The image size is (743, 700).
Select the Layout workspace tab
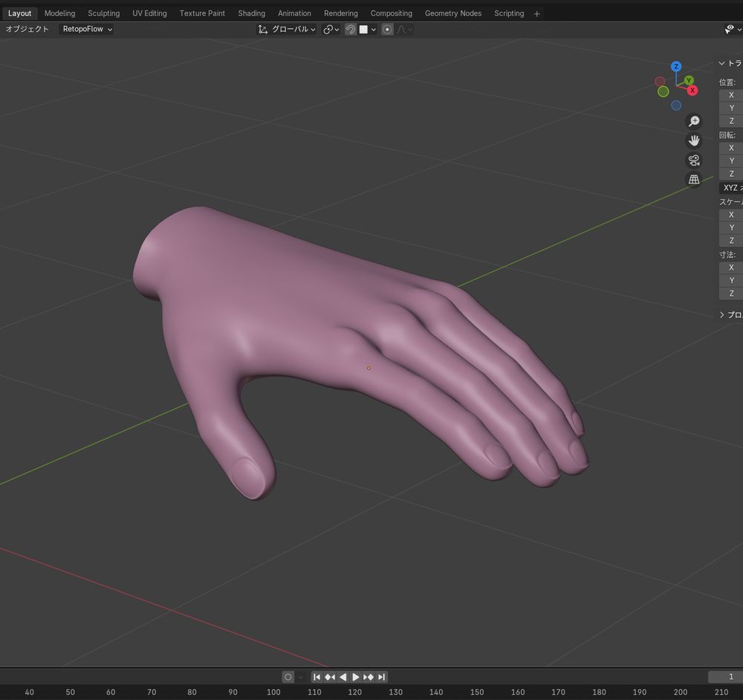[x=19, y=13]
